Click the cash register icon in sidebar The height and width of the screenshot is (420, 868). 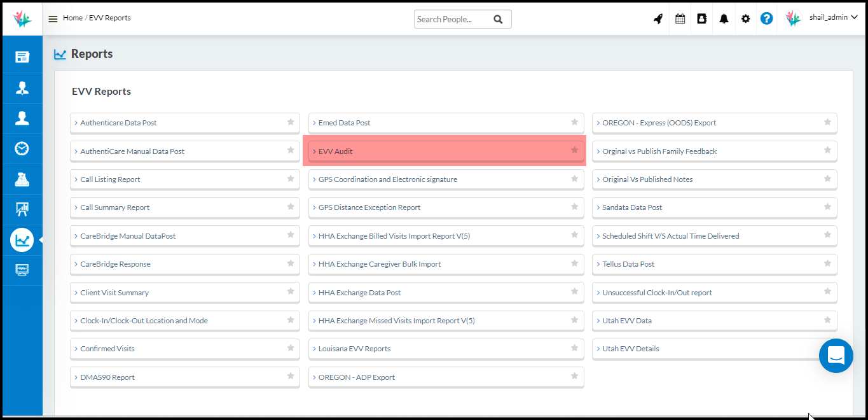(x=22, y=179)
